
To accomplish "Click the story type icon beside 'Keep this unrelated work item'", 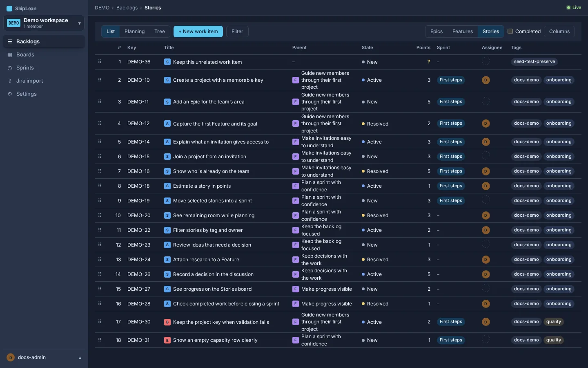I will coord(167,62).
